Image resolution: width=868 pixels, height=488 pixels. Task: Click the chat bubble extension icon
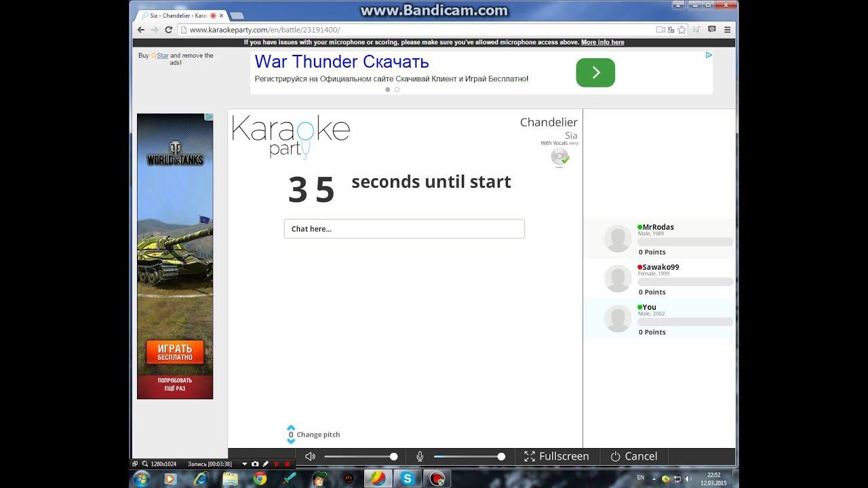(x=711, y=29)
